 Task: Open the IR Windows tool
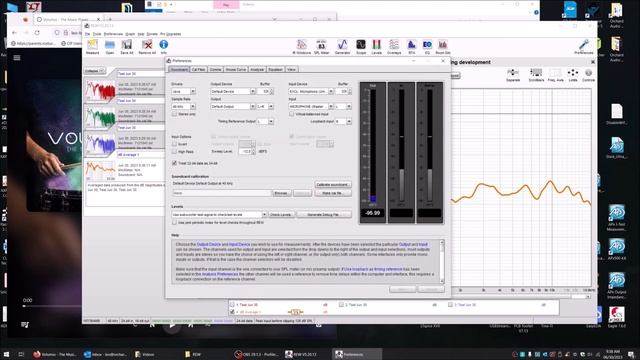tap(302, 47)
